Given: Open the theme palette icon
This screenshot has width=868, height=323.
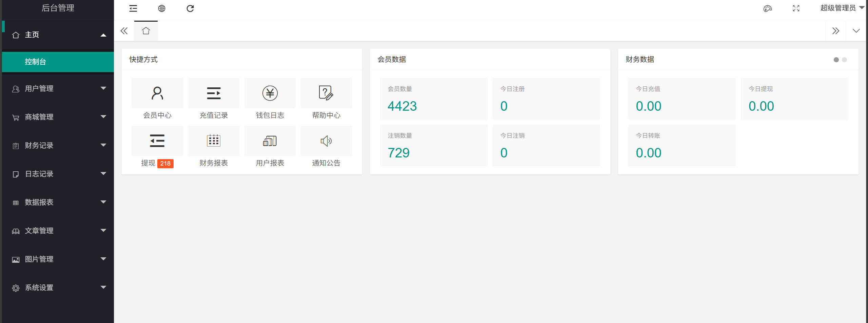Looking at the screenshot, I should tap(767, 8).
